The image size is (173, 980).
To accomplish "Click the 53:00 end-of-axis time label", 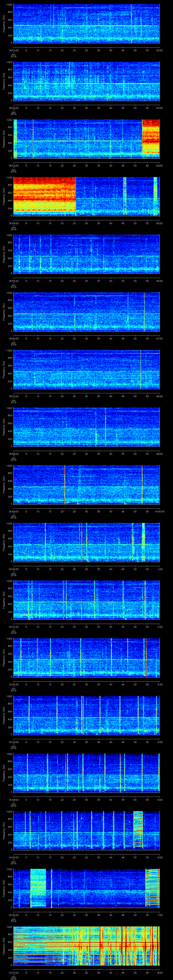I will 160,108.
